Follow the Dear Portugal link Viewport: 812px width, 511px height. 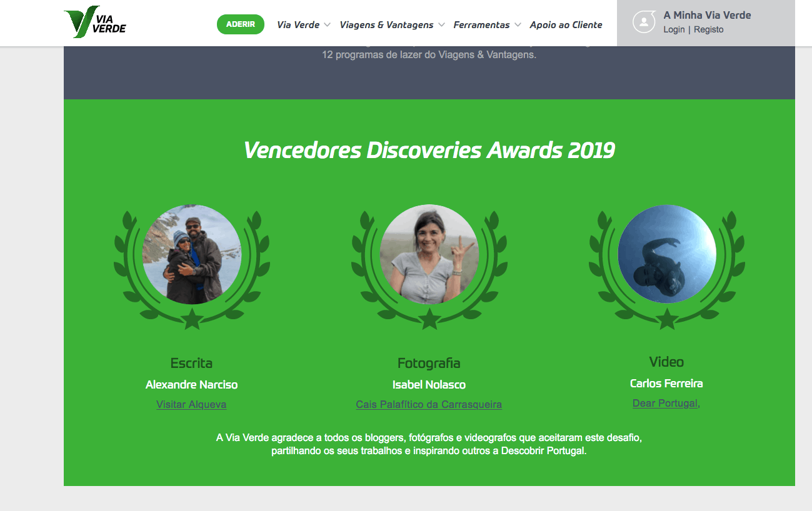click(x=664, y=403)
